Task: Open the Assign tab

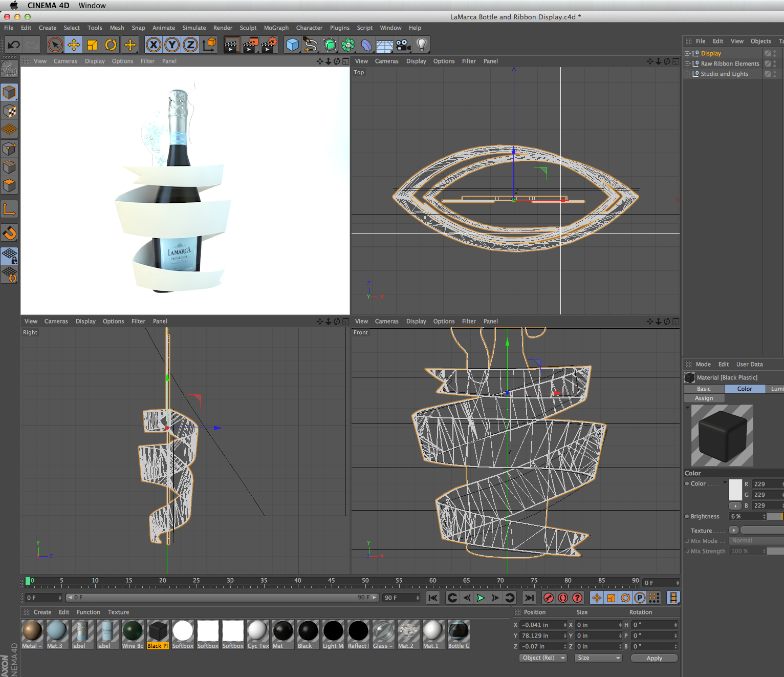Action: [x=704, y=398]
